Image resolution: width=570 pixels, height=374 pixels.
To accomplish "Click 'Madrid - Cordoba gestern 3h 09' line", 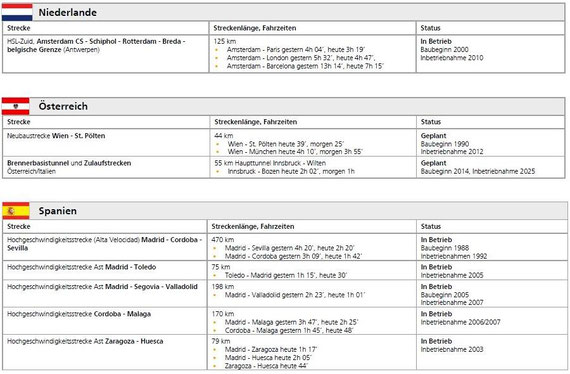I will [293, 256].
